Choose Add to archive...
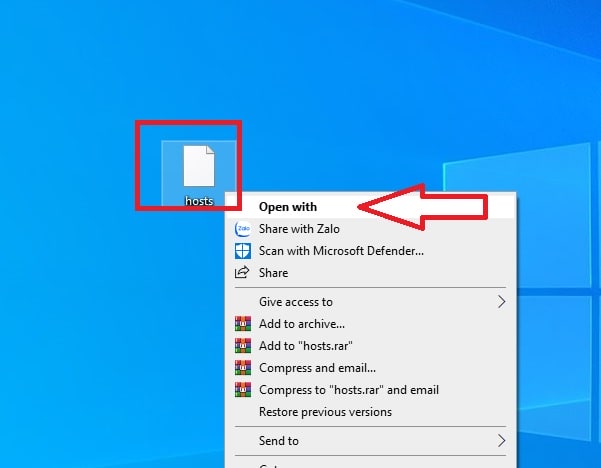 [370, 324]
